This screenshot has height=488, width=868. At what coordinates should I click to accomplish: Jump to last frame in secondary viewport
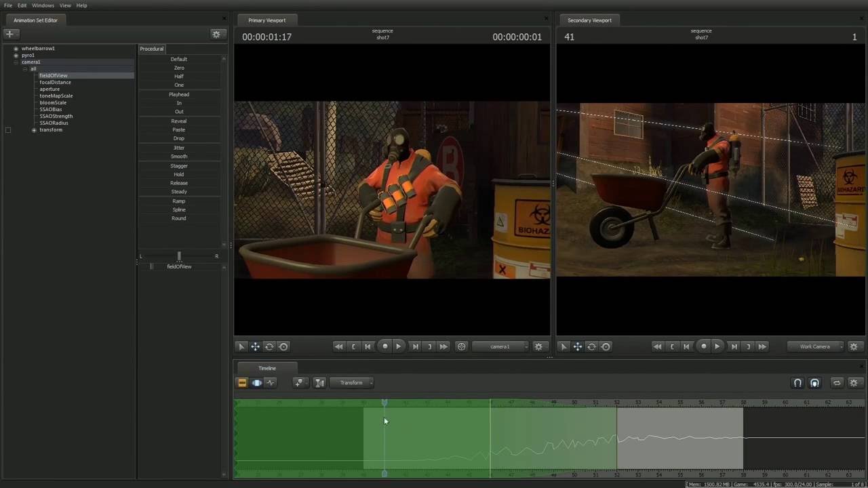[x=762, y=346]
